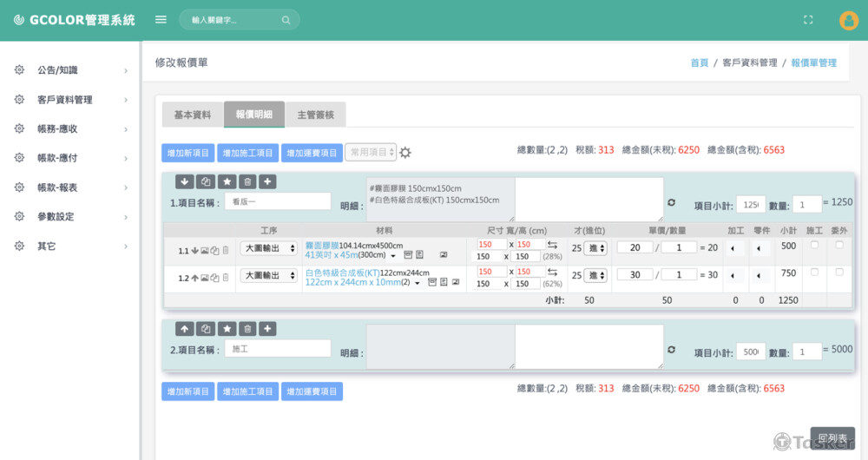This screenshot has width=868, height=460.
Task: Click the fullscreen icon in top bar
Action: click(809, 20)
